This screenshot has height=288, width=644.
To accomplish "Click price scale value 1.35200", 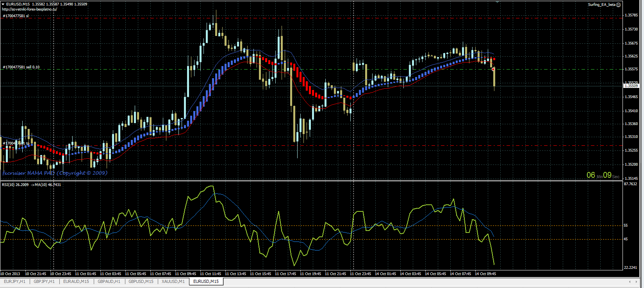I will pyautogui.click(x=632, y=165).
